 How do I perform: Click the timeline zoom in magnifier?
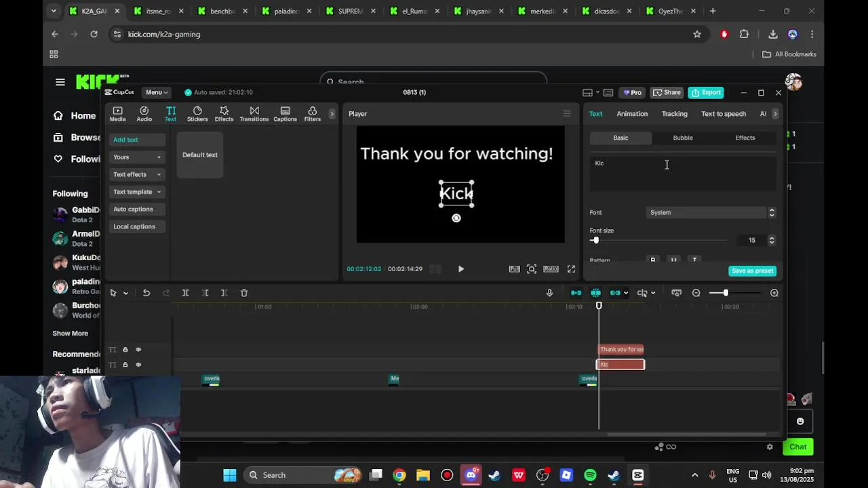(x=774, y=293)
